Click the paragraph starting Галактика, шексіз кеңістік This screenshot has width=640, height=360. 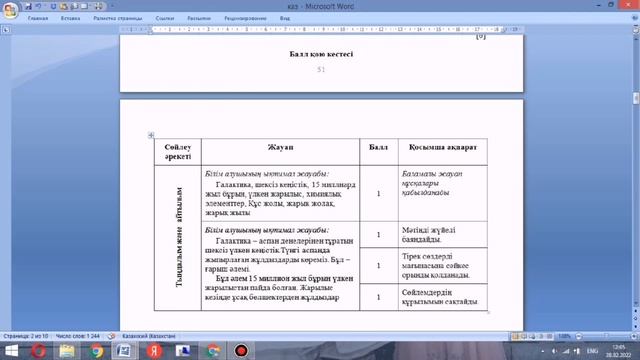pyautogui.click(x=280, y=199)
